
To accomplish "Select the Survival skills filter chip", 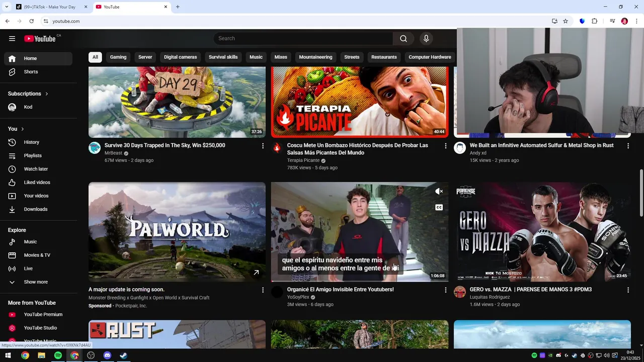I will tap(223, 57).
